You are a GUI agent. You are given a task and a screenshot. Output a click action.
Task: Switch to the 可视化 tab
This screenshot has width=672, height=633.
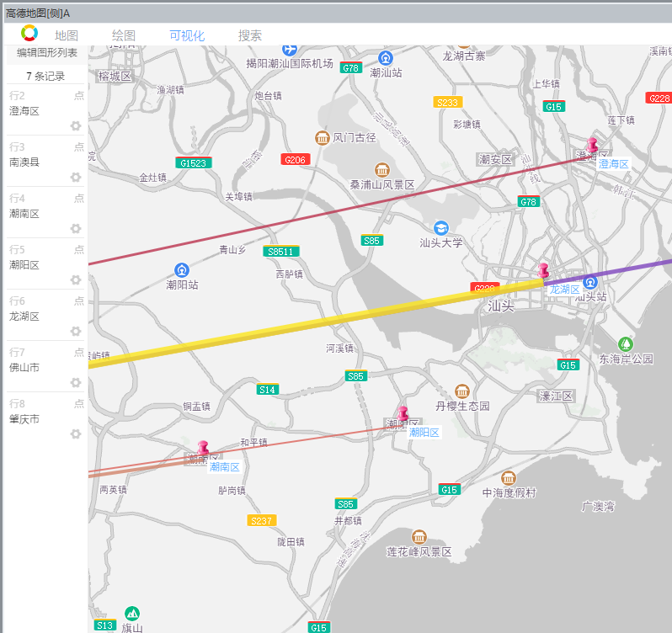coord(187,35)
